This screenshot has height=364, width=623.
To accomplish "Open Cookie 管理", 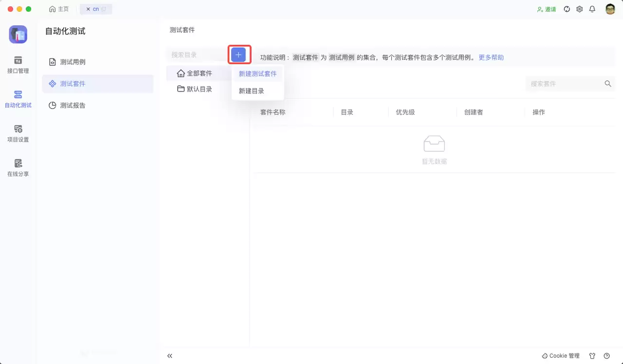I will coord(561,356).
